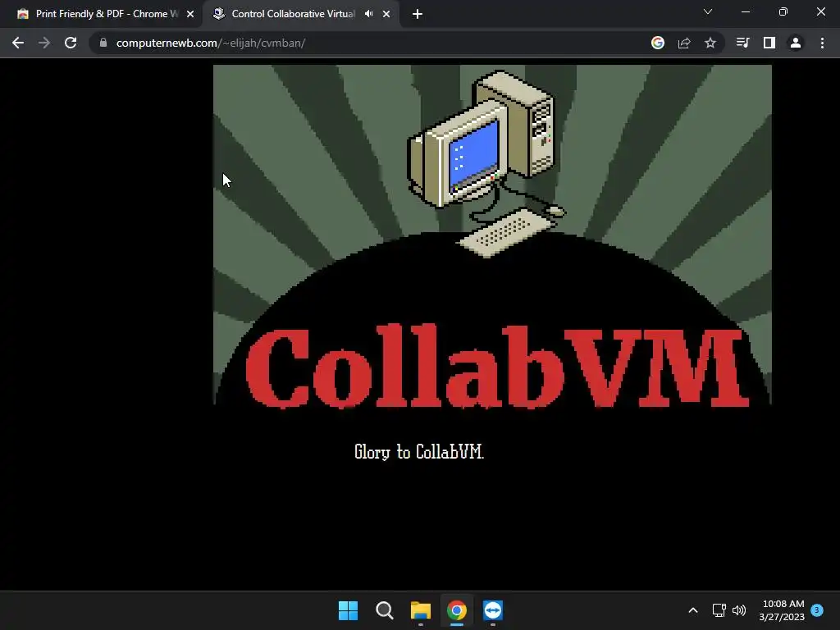Open the clock showing 10:08 AM

(x=782, y=610)
